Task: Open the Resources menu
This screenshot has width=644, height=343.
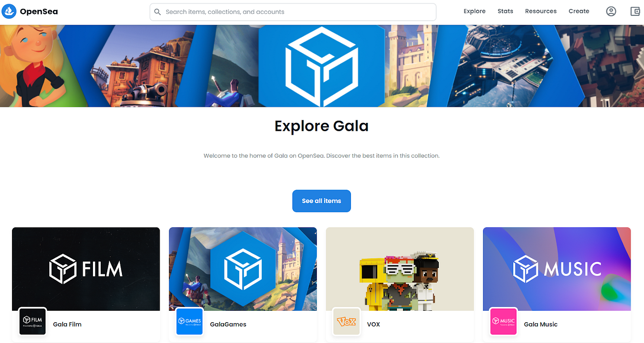Action: [540, 11]
